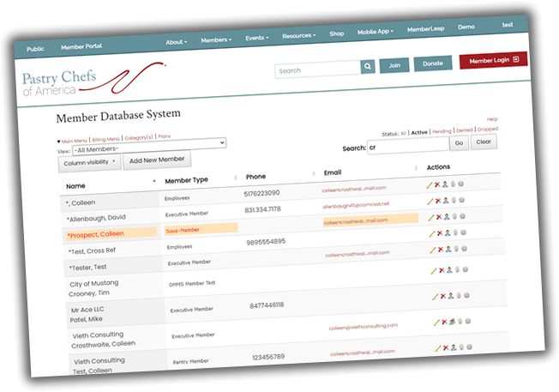
Task: Filter status by Pending
Action: [442, 131]
